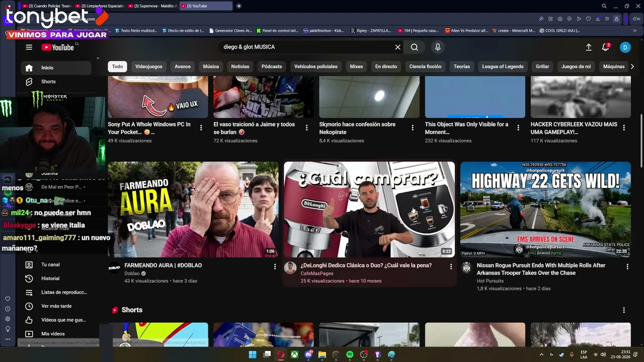Open 'Historial' in the sidebar
Image resolution: width=644 pixels, height=362 pixels.
tap(56, 279)
